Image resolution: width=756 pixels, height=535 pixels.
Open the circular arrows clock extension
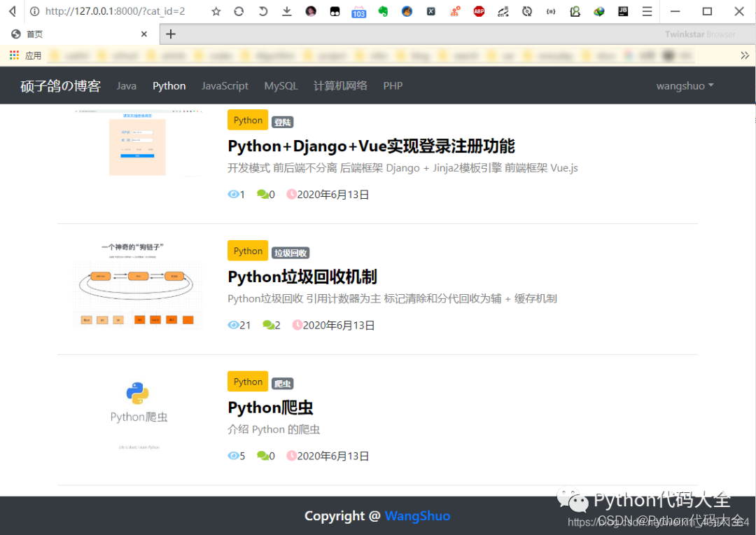point(527,11)
